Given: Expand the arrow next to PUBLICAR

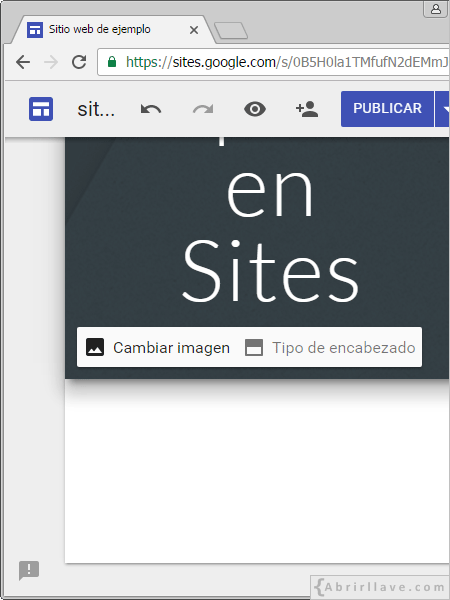Looking at the screenshot, I should point(444,109).
